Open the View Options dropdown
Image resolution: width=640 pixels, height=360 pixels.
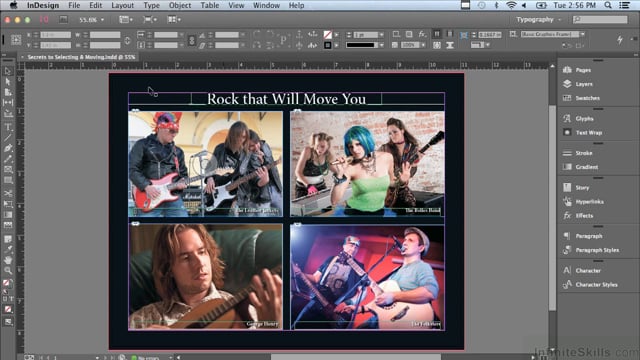(126, 19)
